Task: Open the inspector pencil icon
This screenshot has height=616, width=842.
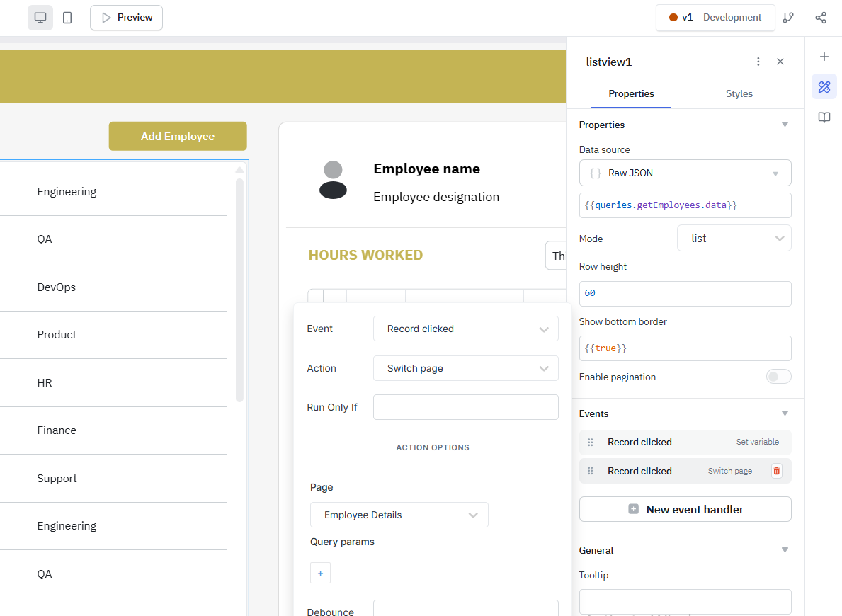Action: point(824,86)
